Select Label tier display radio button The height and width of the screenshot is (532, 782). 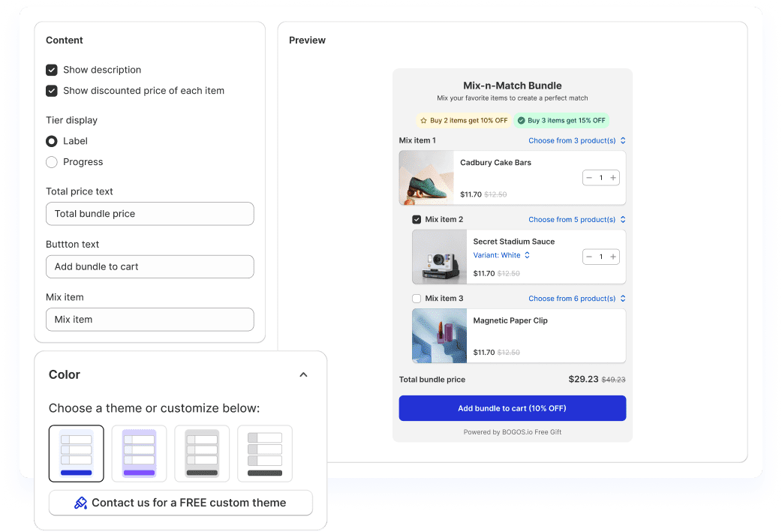(52, 141)
